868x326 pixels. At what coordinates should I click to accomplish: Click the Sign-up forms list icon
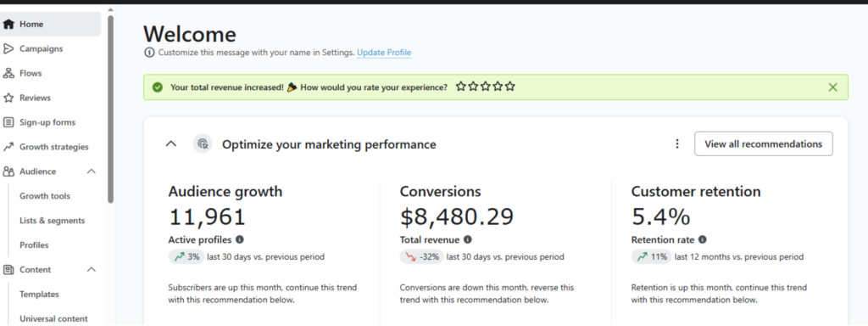click(8, 122)
